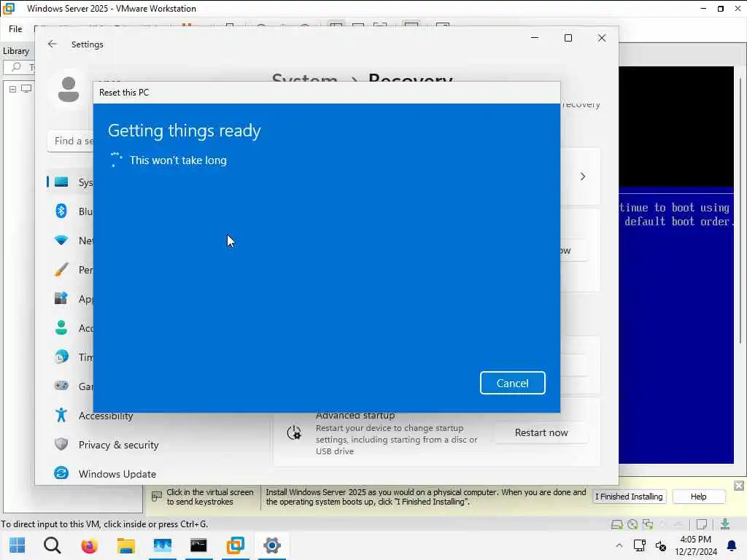The image size is (747, 560).
Task: Click the user account avatar in Settings
Action: (69, 90)
